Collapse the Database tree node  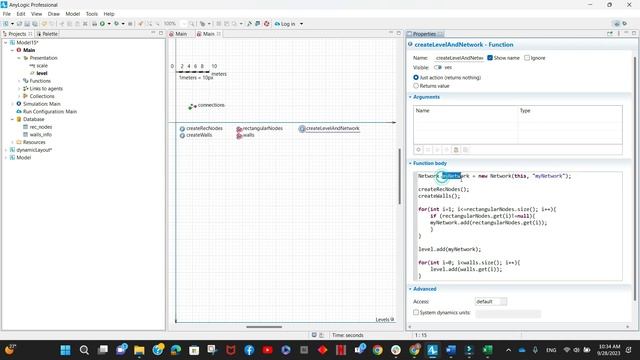coord(12,119)
